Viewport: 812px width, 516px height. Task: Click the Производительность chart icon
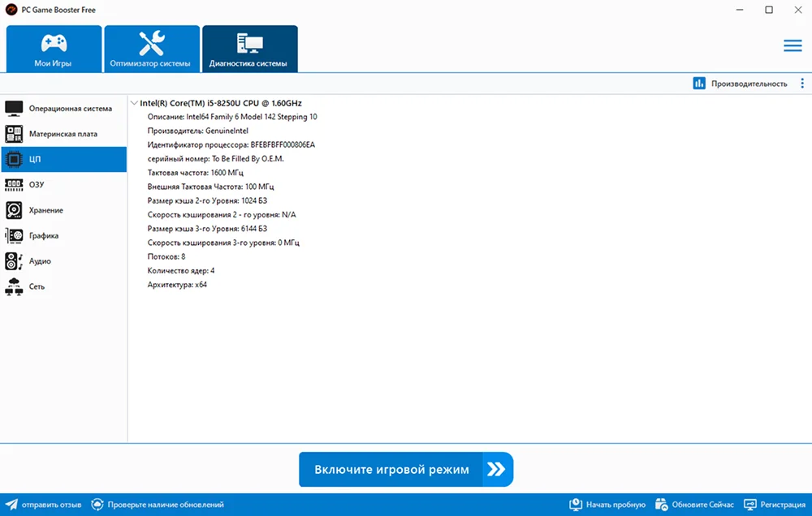click(x=699, y=84)
